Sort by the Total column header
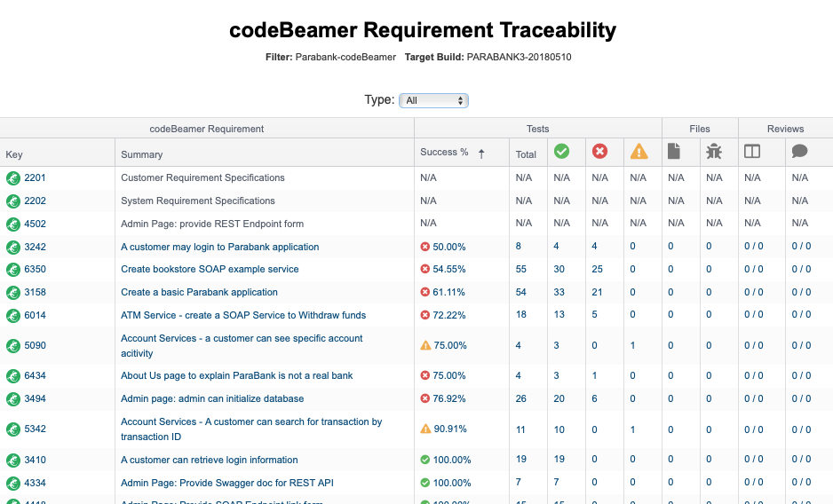This screenshot has height=504, width=833. (526, 154)
